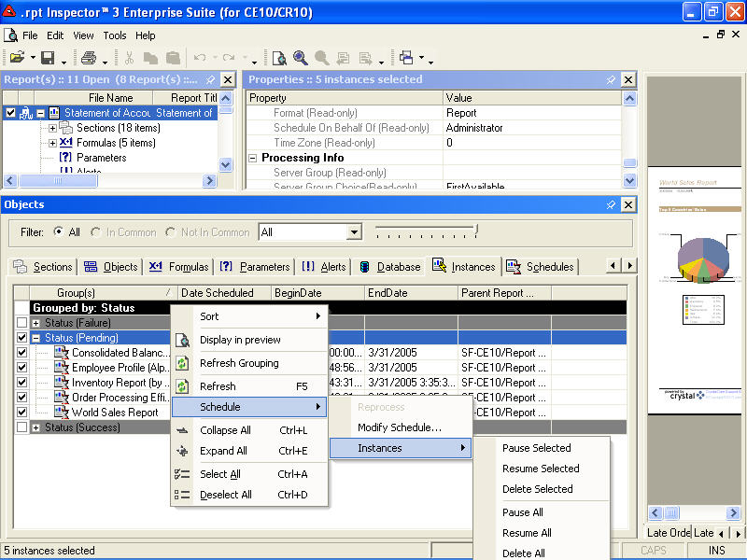This screenshot has width=747, height=560.
Task: Click the document icon left of File menu
Action: (x=10, y=35)
